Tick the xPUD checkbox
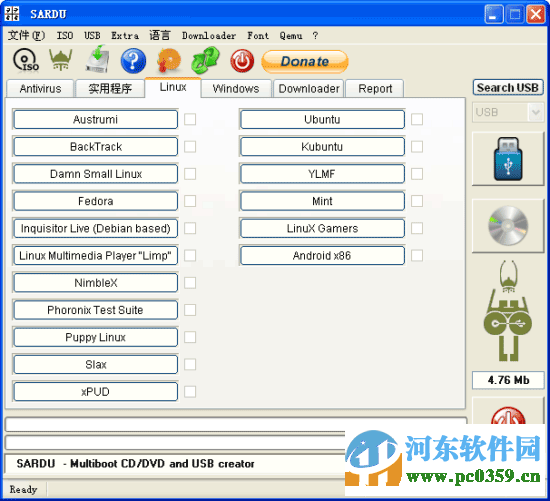Screen dimensions: 550x501 pos(190,392)
